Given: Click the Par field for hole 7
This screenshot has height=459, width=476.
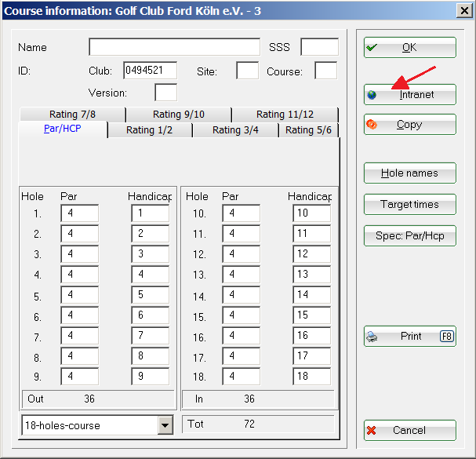Looking at the screenshot, I should tap(79, 336).
